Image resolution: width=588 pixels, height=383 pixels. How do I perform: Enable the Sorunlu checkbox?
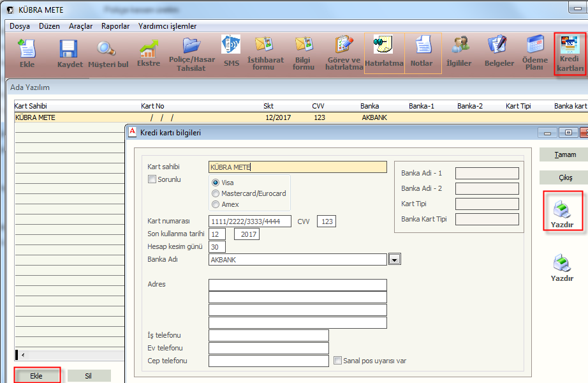point(152,180)
